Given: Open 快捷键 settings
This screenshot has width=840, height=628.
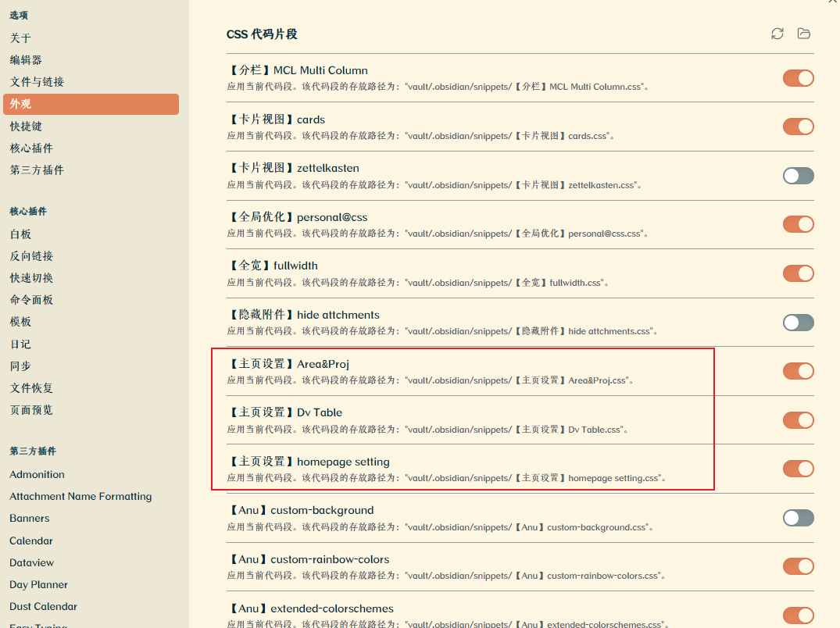Looking at the screenshot, I should [91, 127].
